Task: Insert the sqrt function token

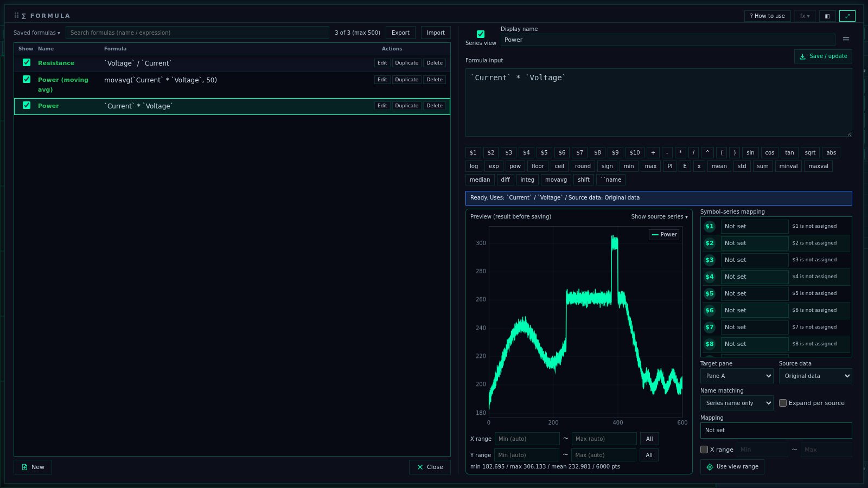Action: point(810,153)
